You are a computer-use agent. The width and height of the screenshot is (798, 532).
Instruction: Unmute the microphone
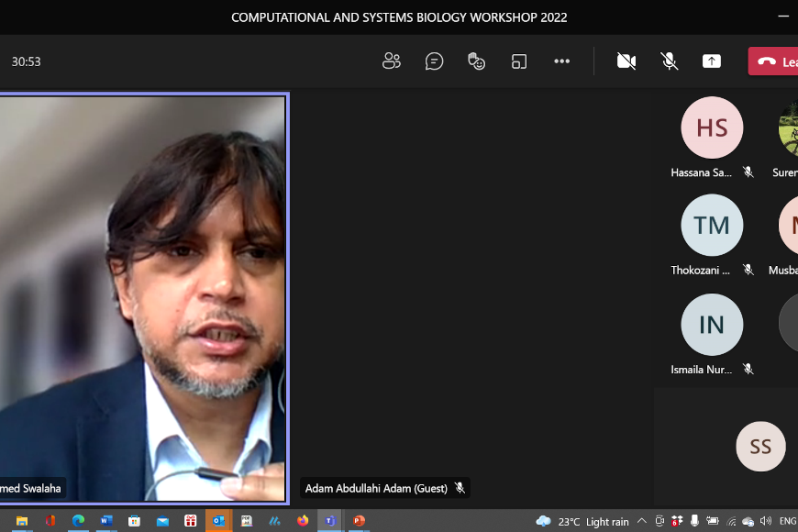coord(670,61)
